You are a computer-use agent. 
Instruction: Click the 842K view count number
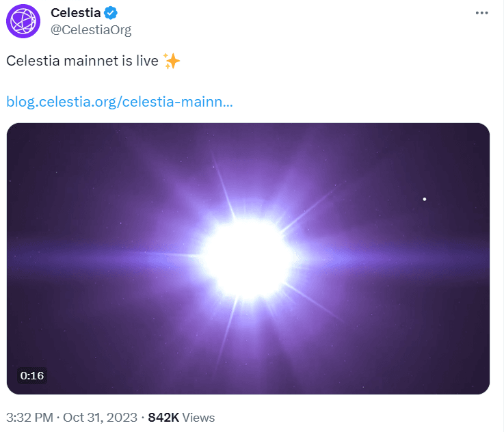click(x=163, y=417)
